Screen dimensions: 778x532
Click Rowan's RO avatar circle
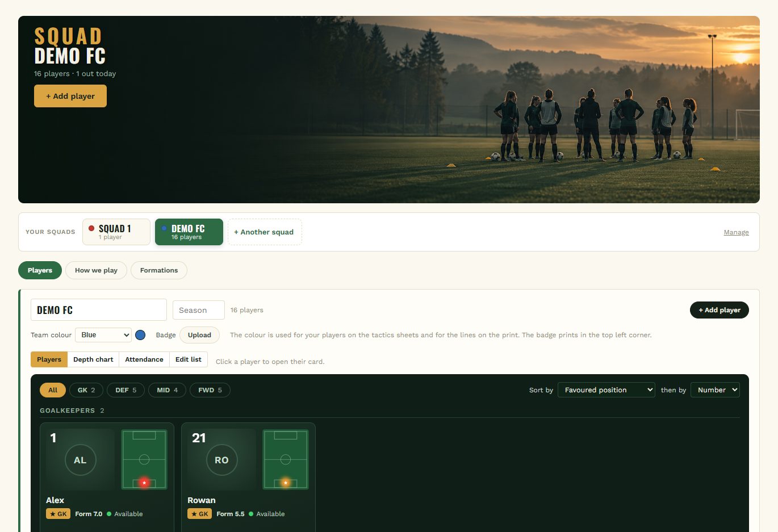[221, 460]
